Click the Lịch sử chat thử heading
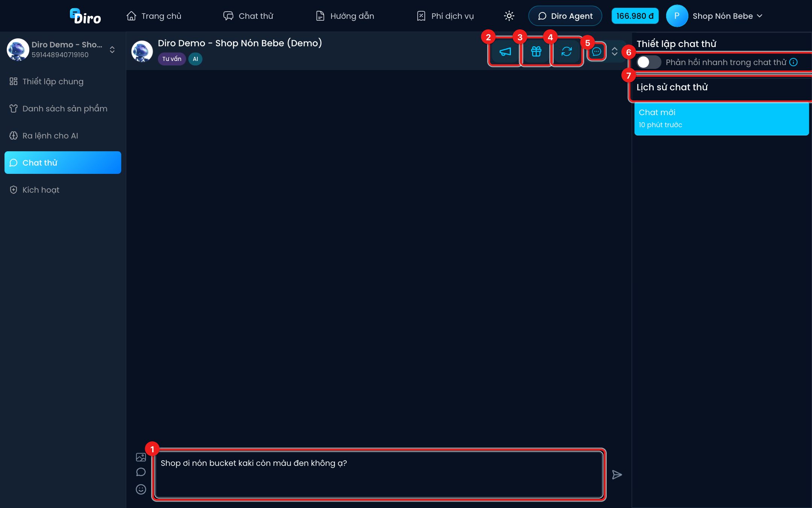Screen dimensions: 812x508 pyautogui.click(x=672, y=87)
